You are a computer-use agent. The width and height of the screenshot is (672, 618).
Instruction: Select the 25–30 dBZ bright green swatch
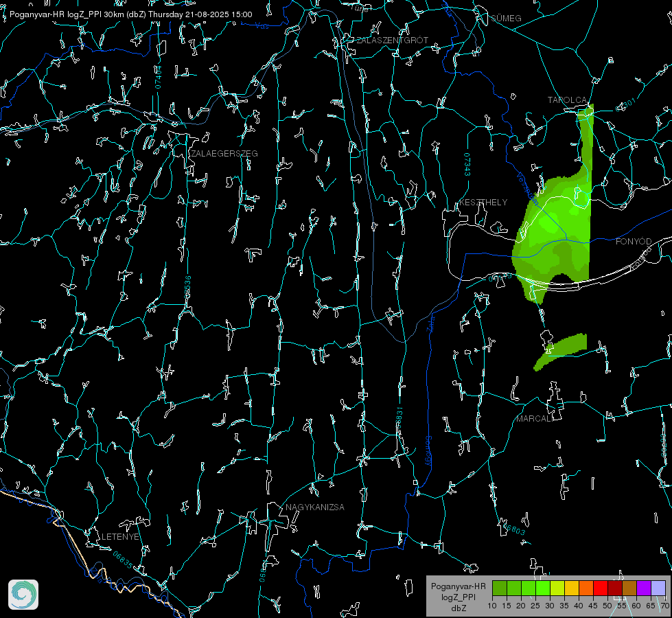click(543, 588)
